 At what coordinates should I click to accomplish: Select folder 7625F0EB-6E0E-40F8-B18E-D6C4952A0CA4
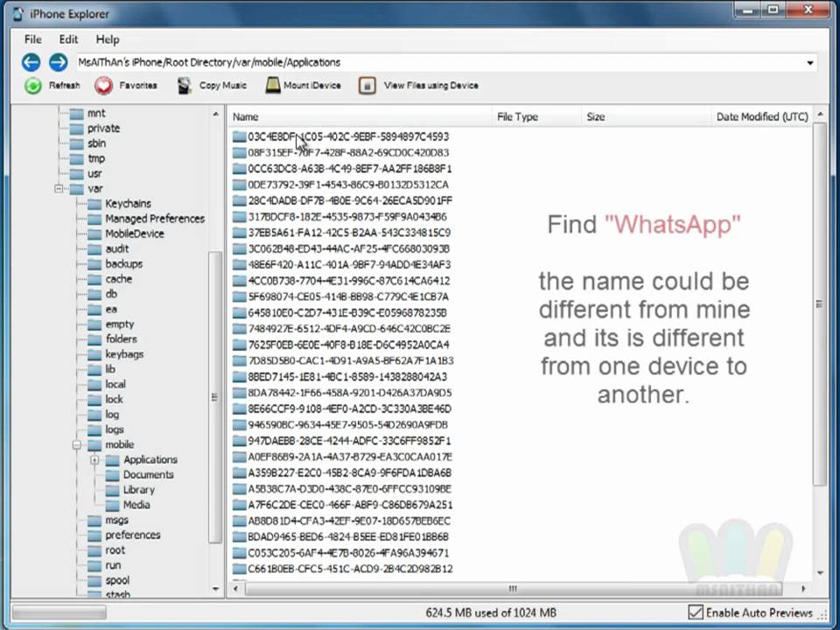click(x=348, y=345)
